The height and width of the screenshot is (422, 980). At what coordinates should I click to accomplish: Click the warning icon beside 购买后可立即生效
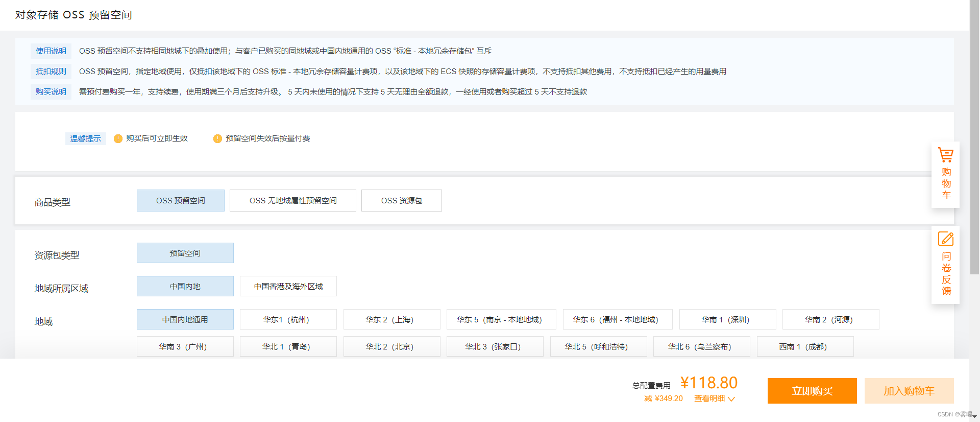(118, 138)
